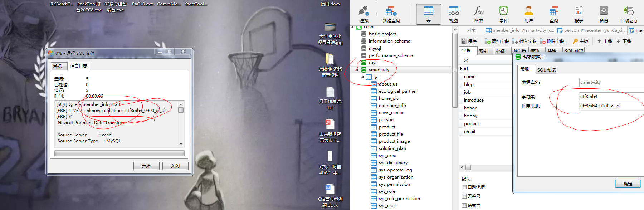This screenshot has height=210, width=644.
Task: Select the sys_dictionary table
Action: 393,163
